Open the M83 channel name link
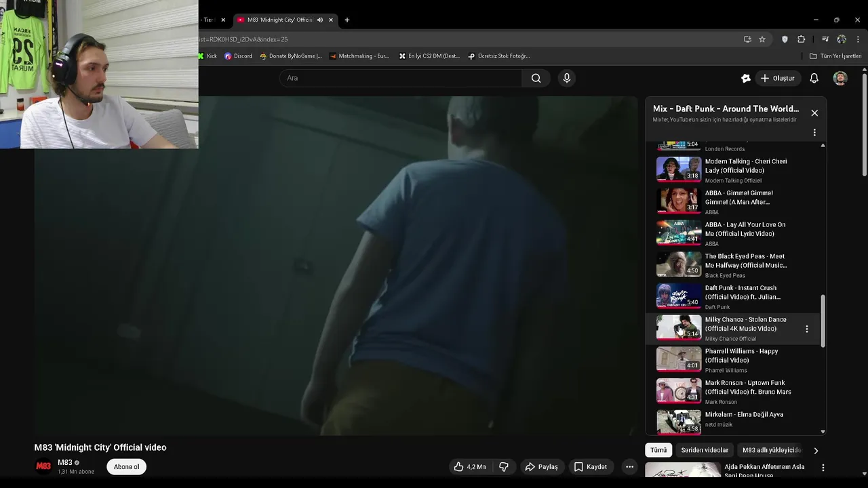The image size is (868, 488). point(64,462)
